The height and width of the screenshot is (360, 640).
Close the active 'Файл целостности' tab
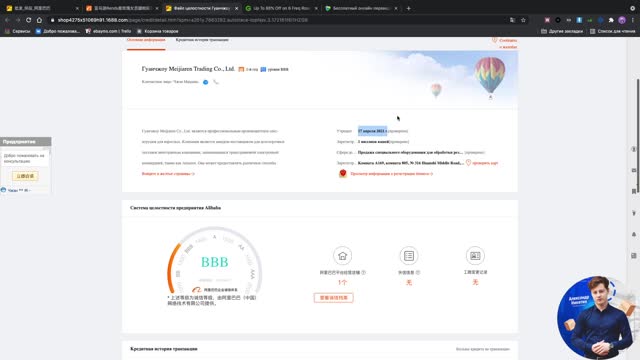(x=236, y=8)
